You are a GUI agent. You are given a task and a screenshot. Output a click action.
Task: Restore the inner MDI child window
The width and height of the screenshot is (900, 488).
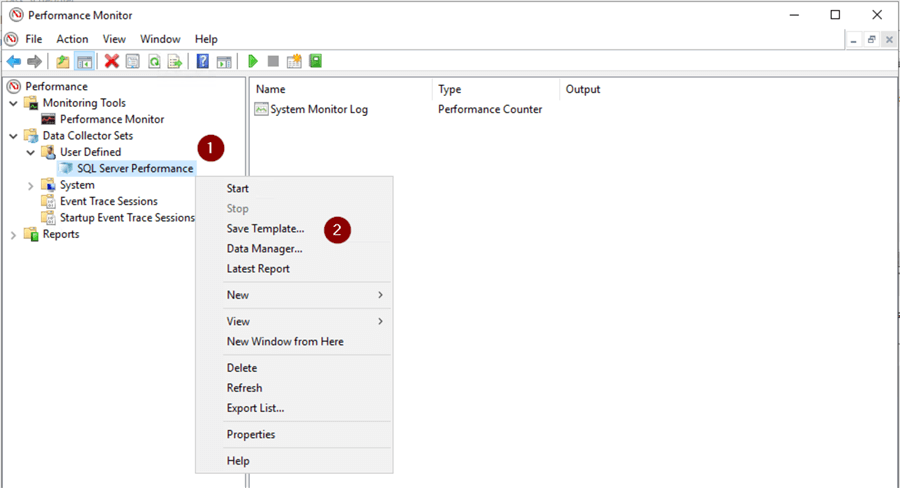click(x=871, y=40)
